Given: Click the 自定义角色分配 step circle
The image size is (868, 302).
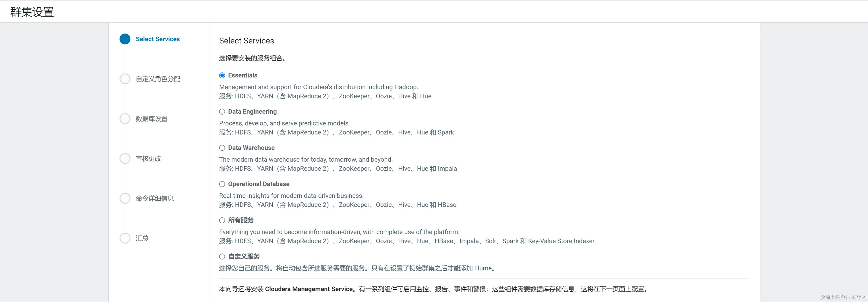Looking at the screenshot, I should (x=125, y=79).
